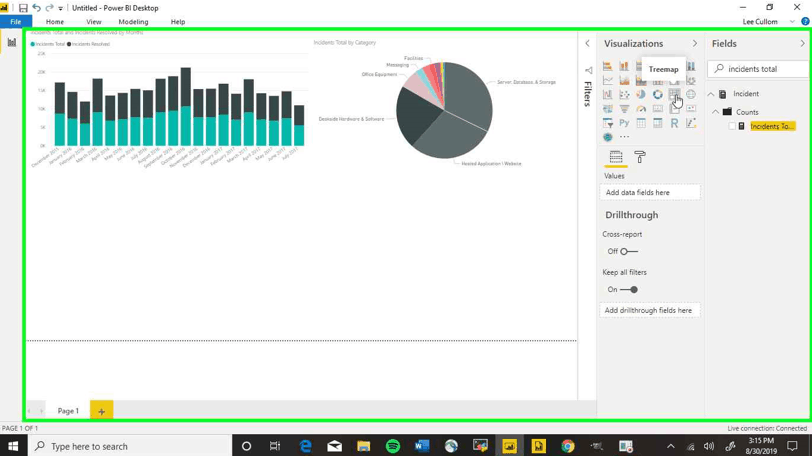Open the Windows Start menu

pyautogui.click(x=13, y=446)
